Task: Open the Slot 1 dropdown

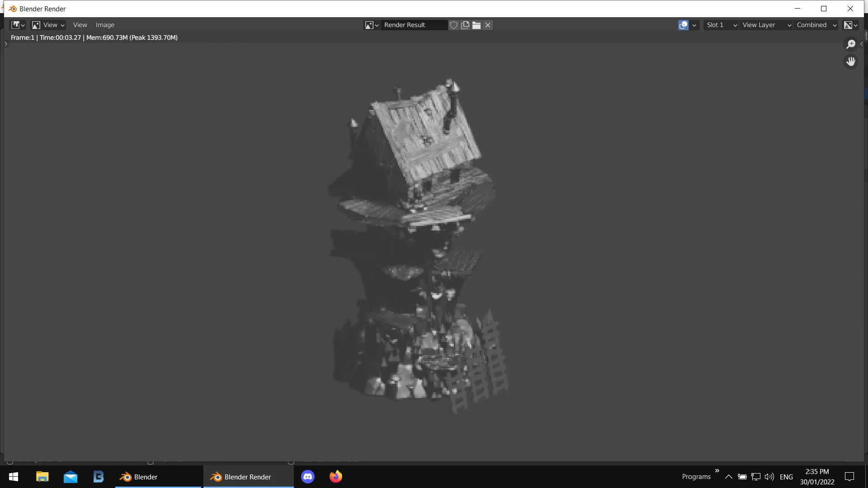Action: pos(722,25)
